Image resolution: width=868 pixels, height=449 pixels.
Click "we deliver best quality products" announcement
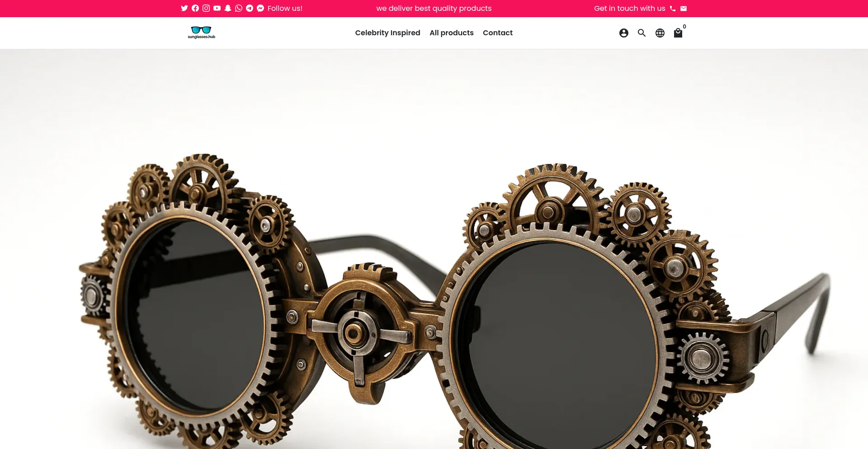point(434,8)
